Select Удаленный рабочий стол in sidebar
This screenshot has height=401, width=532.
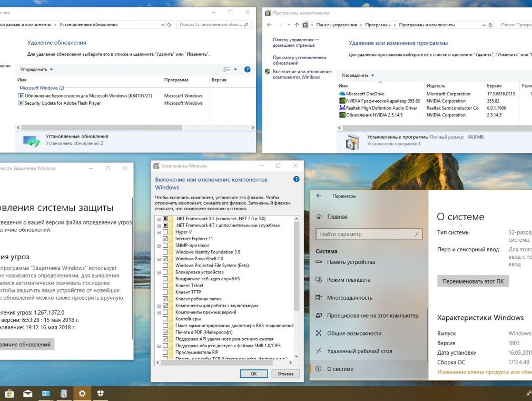tap(354, 351)
